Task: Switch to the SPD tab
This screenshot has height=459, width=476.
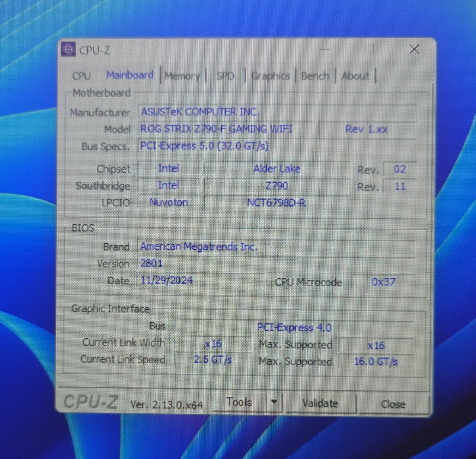Action: [x=225, y=76]
